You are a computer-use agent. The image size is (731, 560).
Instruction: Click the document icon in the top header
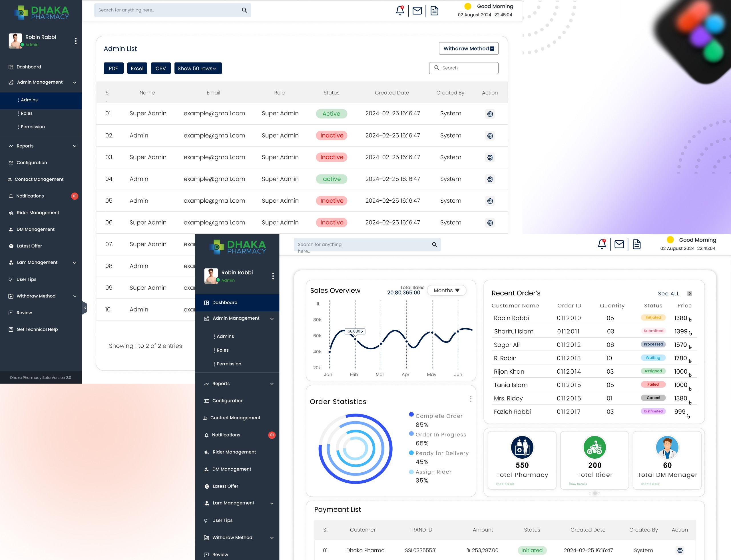(434, 11)
